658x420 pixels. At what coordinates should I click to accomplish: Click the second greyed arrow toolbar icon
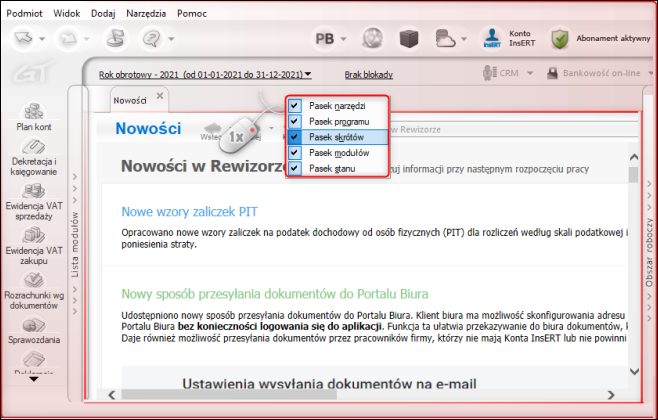click(68, 38)
